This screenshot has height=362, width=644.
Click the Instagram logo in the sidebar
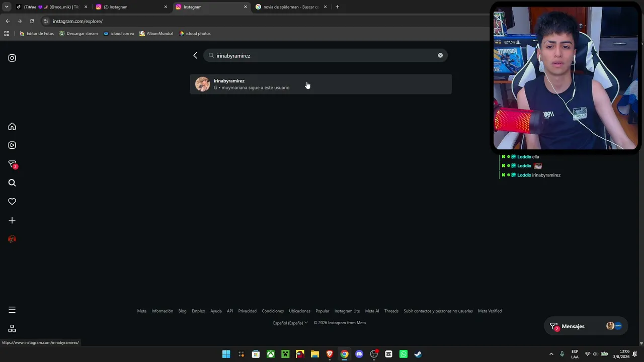point(12,58)
